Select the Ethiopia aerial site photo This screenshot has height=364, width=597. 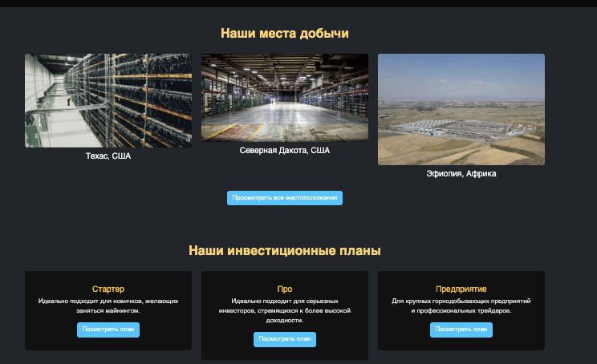461,109
